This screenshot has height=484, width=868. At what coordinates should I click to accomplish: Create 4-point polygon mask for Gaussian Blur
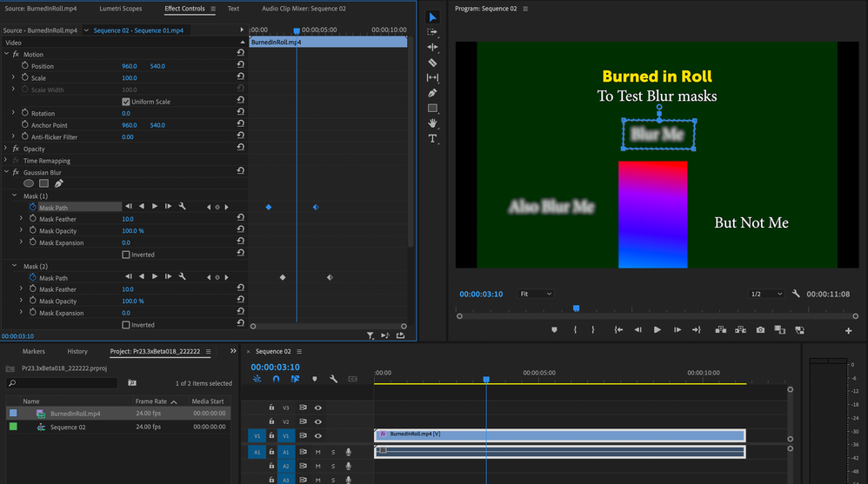click(43, 183)
